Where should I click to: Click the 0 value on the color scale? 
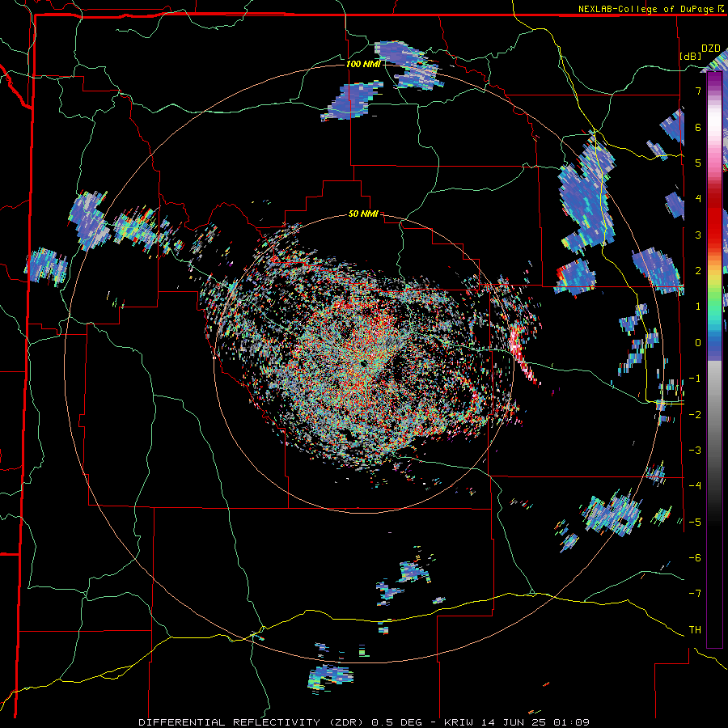(x=698, y=343)
